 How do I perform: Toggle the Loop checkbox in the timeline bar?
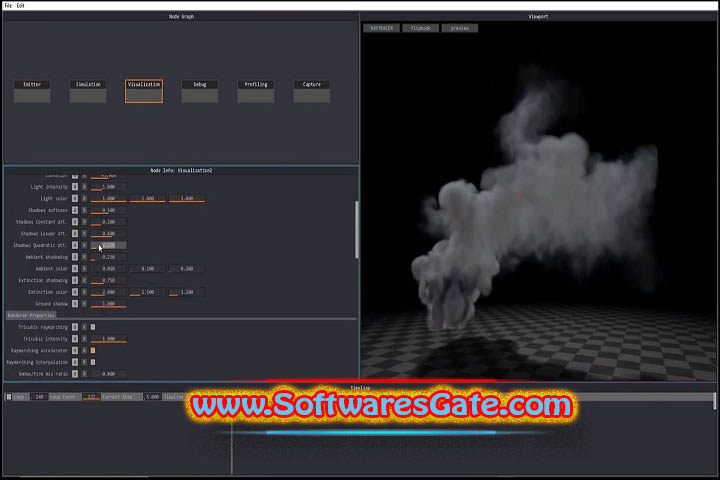click(8, 397)
